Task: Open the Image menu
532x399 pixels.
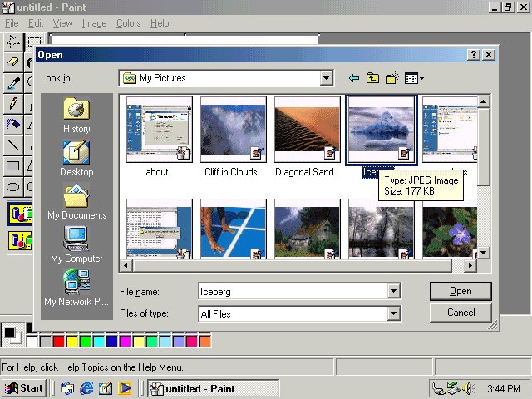Action: click(94, 23)
